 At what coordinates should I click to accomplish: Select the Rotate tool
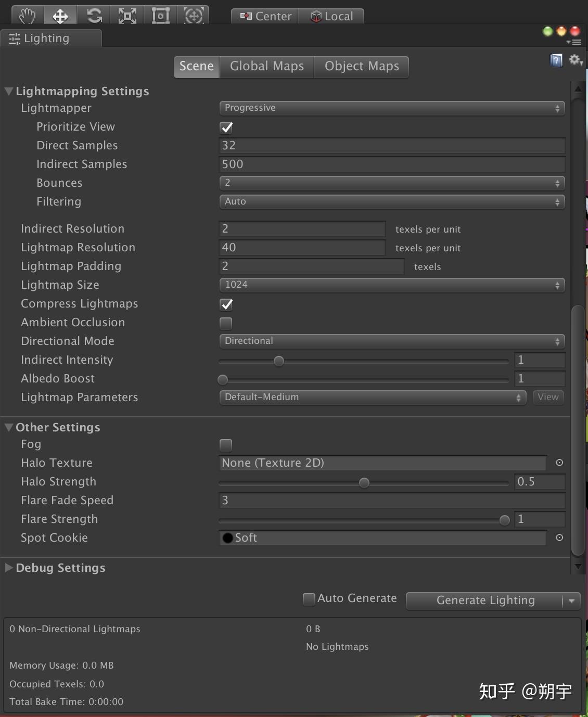[94, 16]
